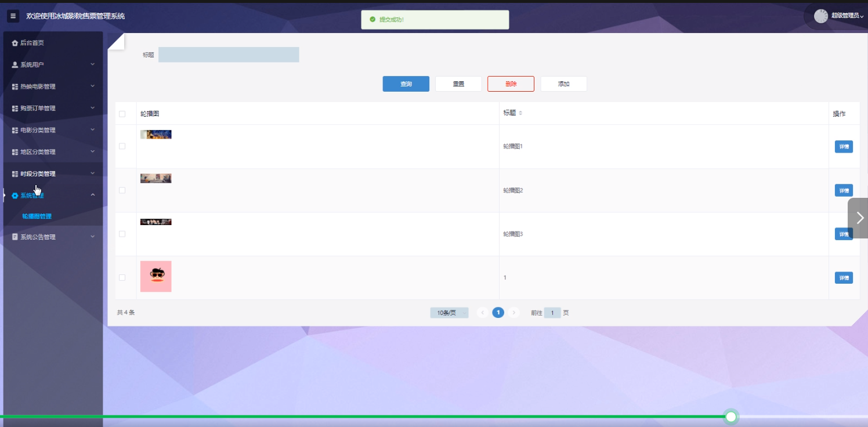Check the box for the row titled 1
Image resolution: width=868 pixels, height=427 pixels.
(x=122, y=277)
